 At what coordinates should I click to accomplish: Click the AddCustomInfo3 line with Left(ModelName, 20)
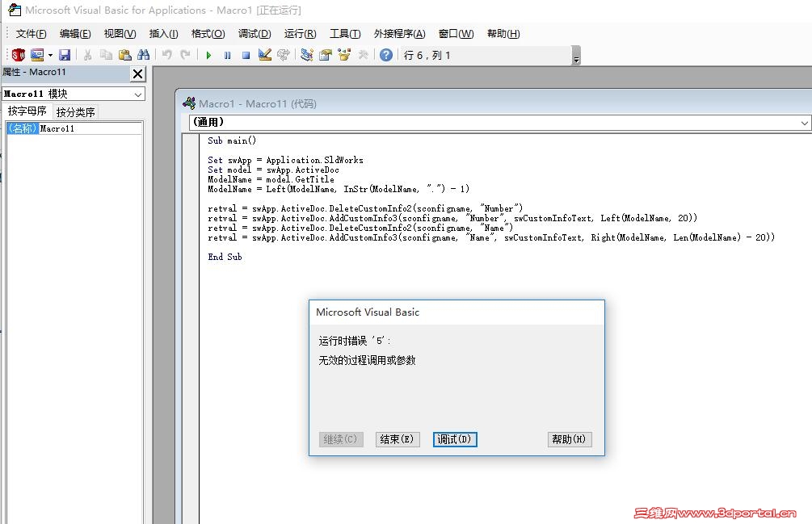pos(452,218)
